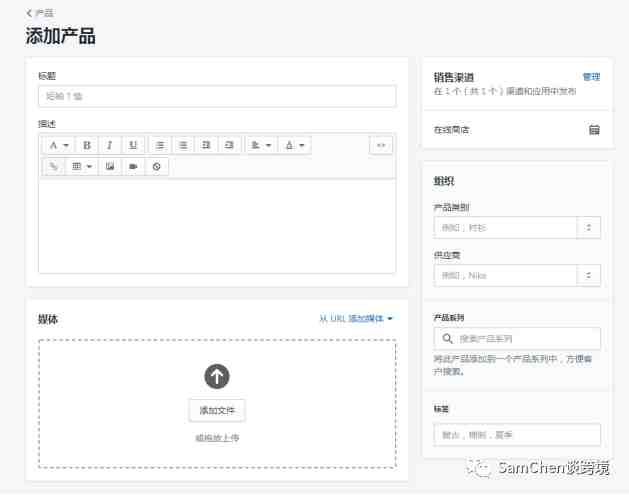Click the magnifier icon in 产品系列 search

point(447,339)
